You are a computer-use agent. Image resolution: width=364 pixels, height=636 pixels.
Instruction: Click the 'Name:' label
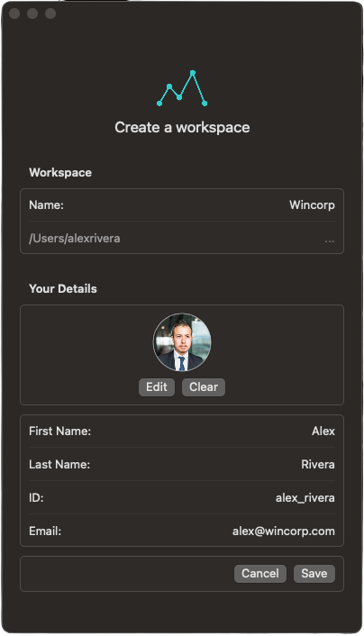click(46, 204)
